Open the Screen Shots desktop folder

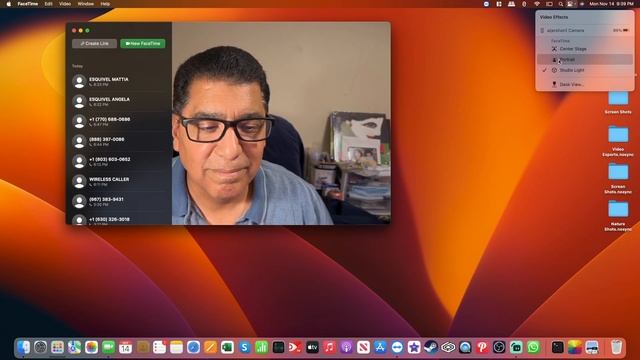[618, 102]
